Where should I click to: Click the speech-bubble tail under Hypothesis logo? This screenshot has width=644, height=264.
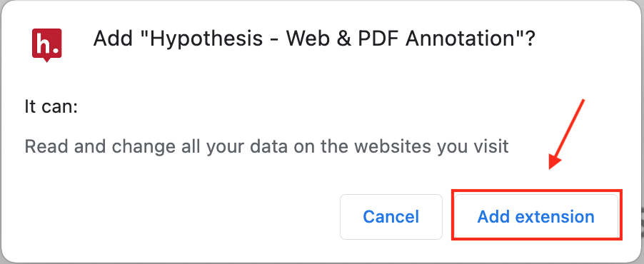point(47,60)
